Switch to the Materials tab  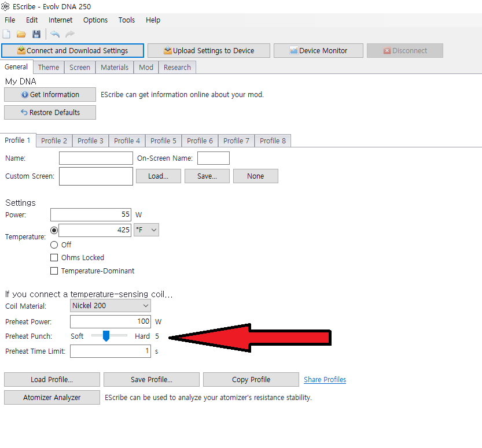[x=115, y=68]
